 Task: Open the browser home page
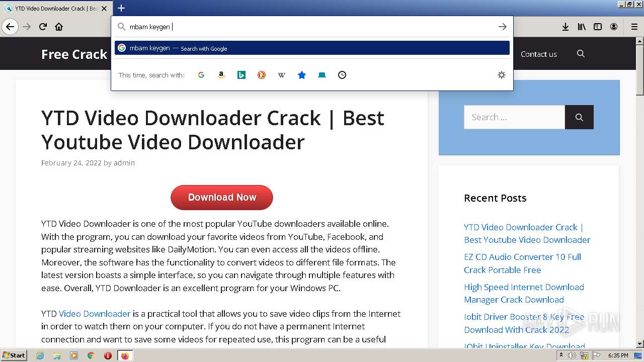59,27
